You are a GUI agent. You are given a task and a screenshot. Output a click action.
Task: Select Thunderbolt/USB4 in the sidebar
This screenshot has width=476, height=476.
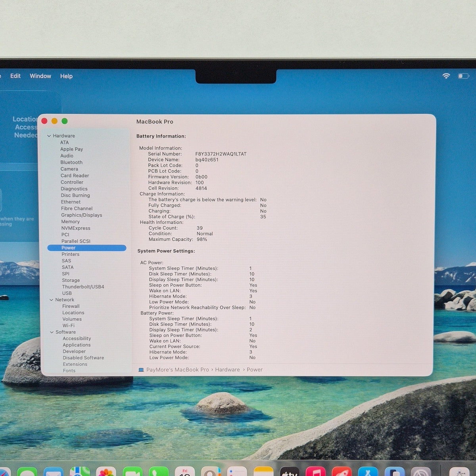click(x=83, y=287)
